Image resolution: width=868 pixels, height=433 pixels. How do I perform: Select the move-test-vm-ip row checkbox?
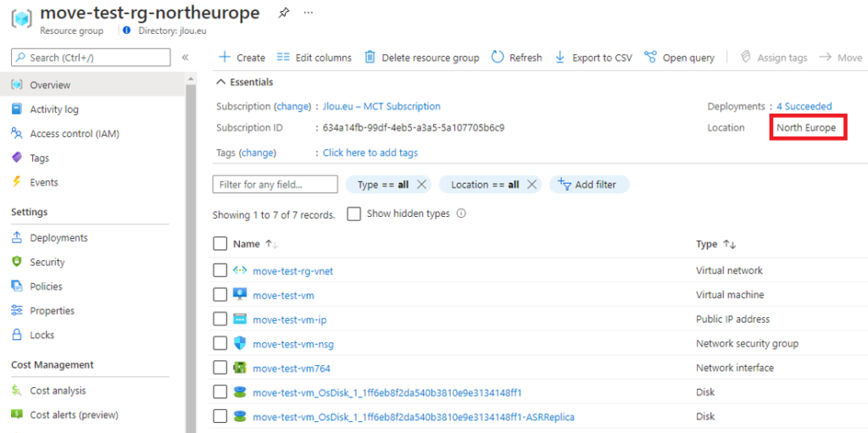[220, 319]
